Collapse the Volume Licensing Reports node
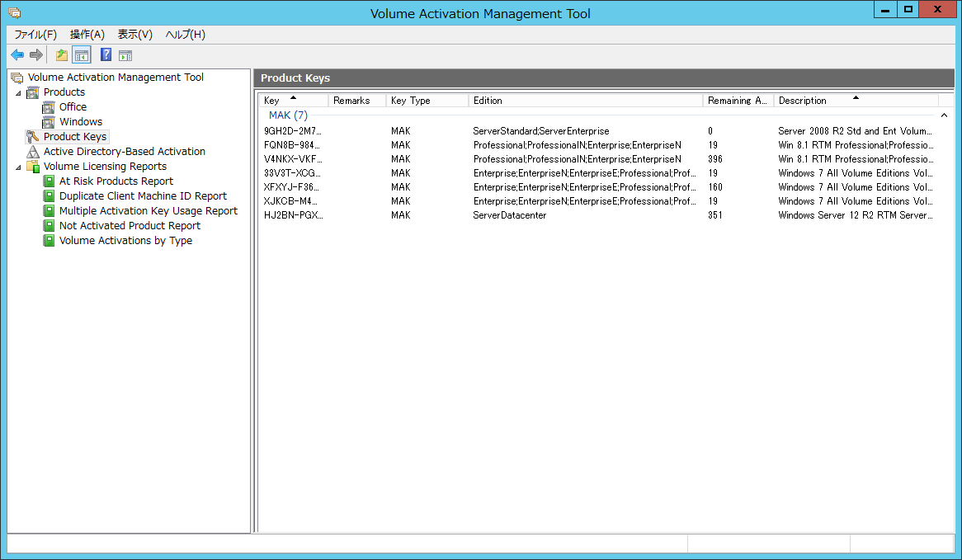962x560 pixels. click(x=18, y=167)
